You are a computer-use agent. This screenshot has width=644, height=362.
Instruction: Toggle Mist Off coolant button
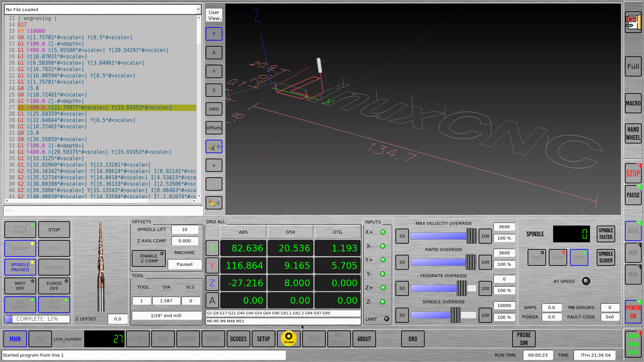(20, 286)
